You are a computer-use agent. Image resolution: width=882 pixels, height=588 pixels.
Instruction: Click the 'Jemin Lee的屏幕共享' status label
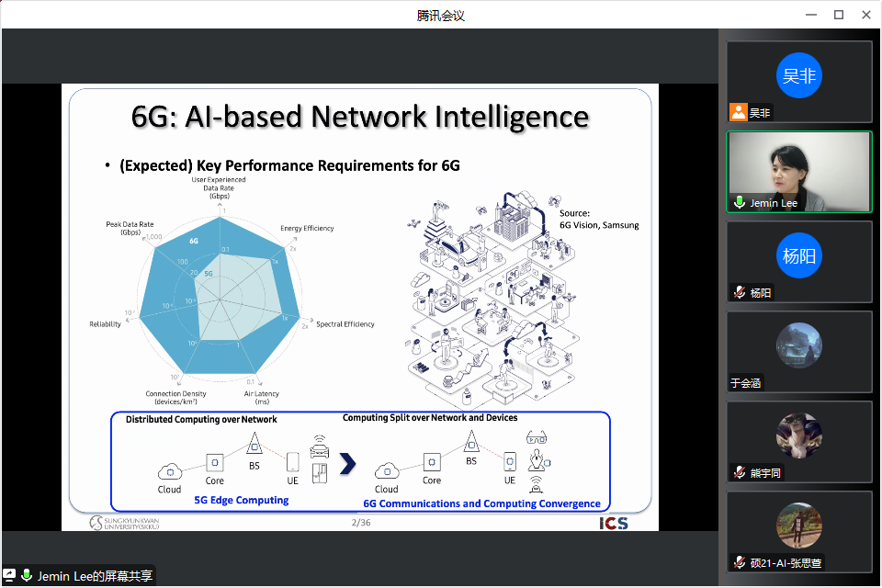tap(95, 576)
